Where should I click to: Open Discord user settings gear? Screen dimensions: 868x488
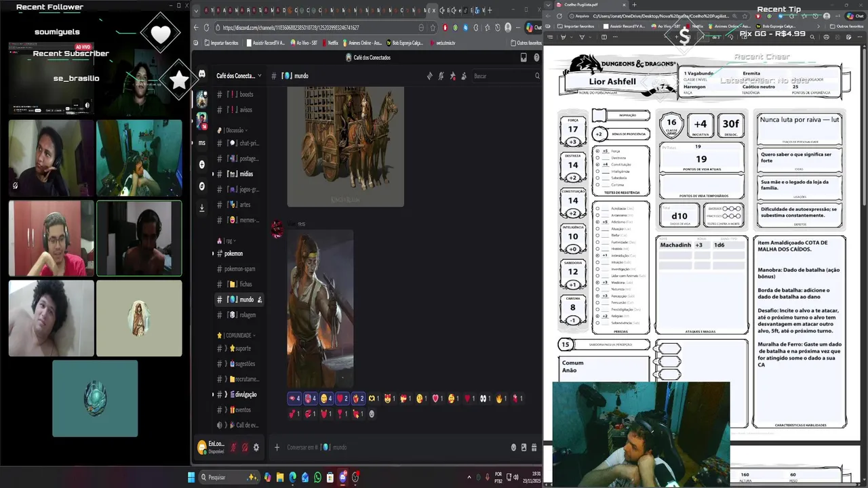tap(256, 447)
